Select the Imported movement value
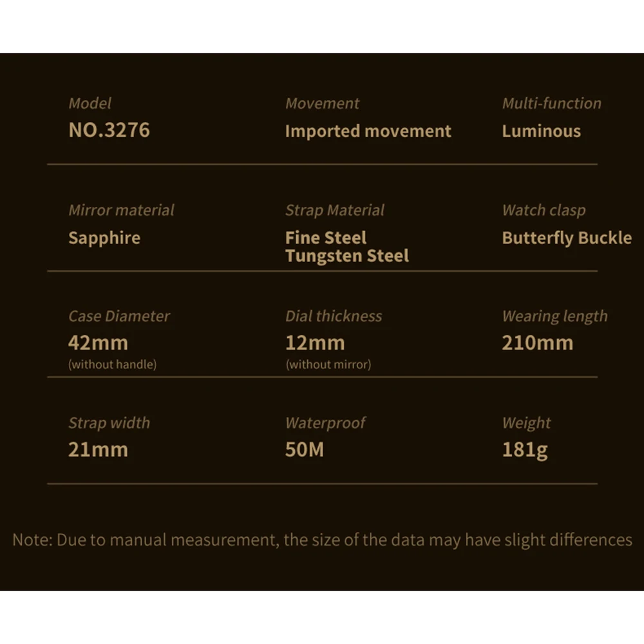The image size is (644, 644). click(368, 131)
